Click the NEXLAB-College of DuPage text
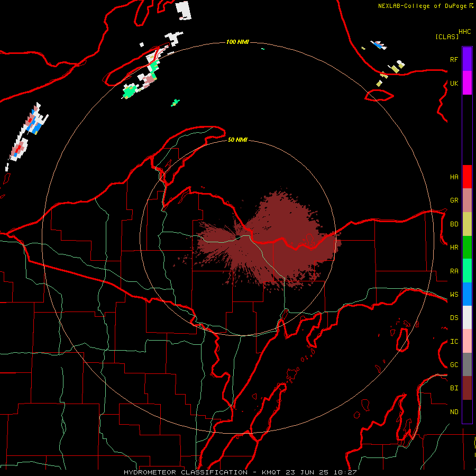This screenshot has height=476, width=476. click(422, 6)
